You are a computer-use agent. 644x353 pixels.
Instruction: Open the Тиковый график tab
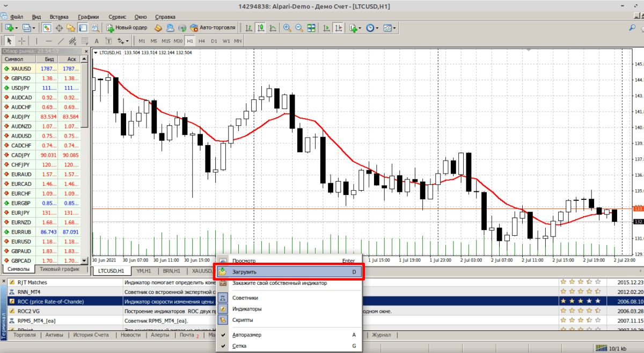click(x=59, y=269)
